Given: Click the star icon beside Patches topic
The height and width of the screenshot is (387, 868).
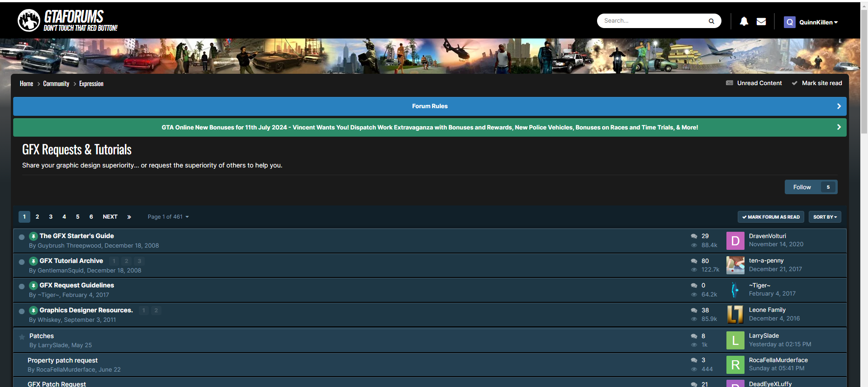Looking at the screenshot, I should tap(22, 337).
